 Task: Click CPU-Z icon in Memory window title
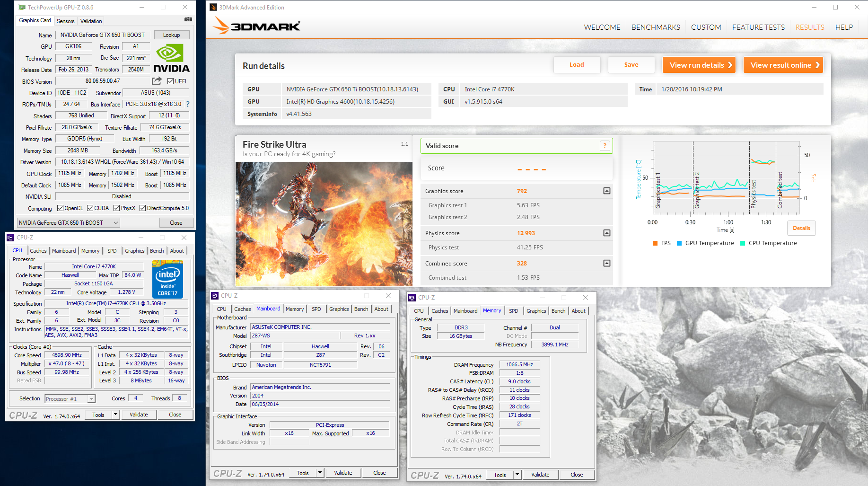[x=412, y=298]
